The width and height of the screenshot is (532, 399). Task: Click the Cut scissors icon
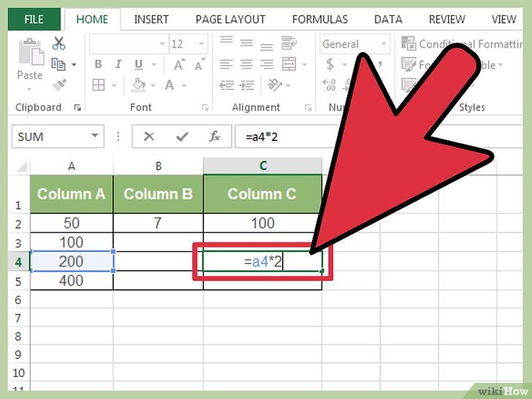click(x=59, y=43)
